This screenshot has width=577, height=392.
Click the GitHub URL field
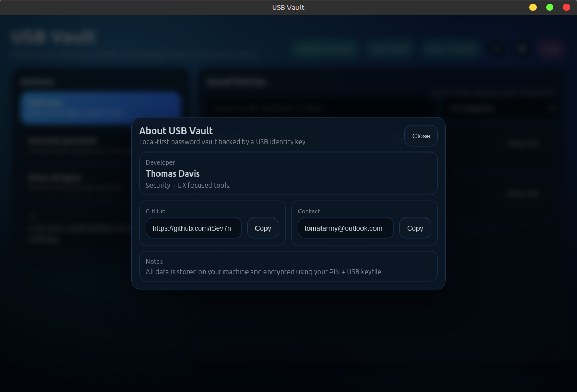click(194, 228)
